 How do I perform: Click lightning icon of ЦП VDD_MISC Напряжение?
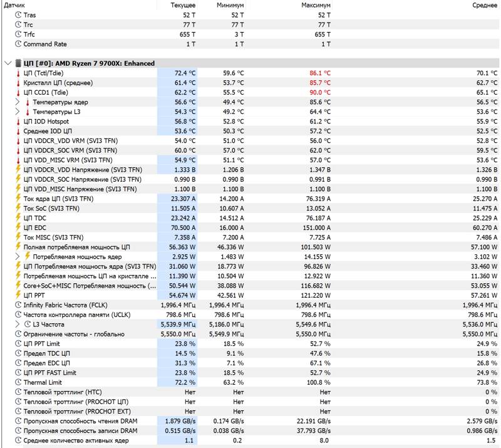tap(18, 189)
